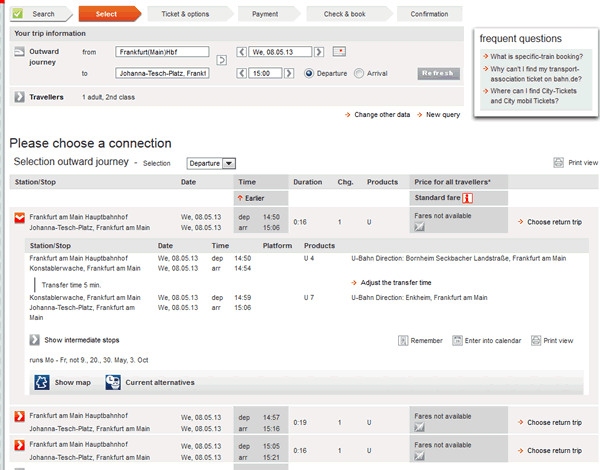Step the date forward one day
600x470 pixels.
[x=322, y=51]
